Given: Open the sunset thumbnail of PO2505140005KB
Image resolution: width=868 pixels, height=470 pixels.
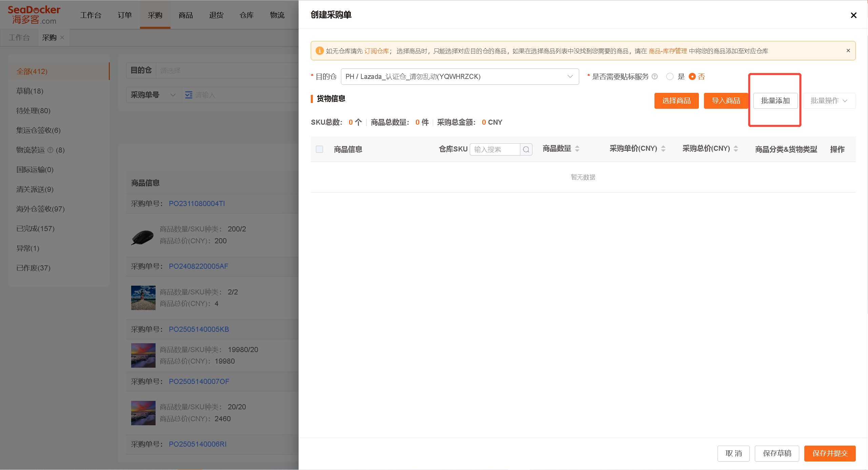Looking at the screenshot, I should pos(143,355).
